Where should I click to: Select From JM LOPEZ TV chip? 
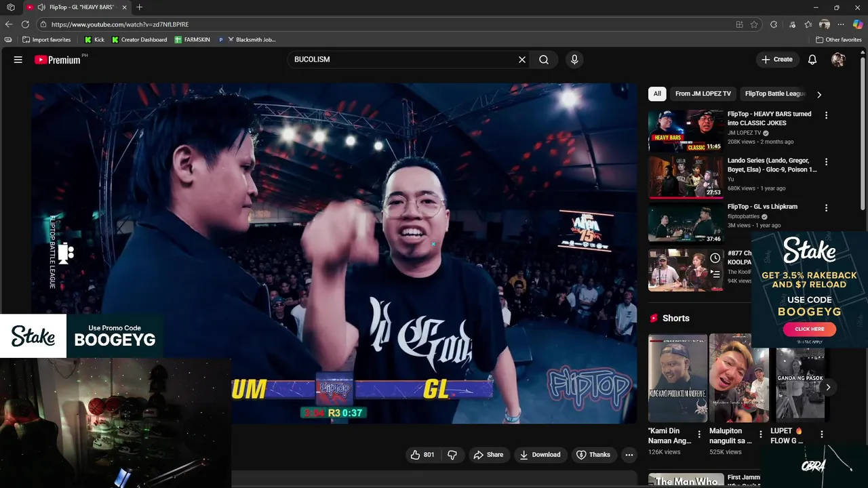[x=703, y=94]
